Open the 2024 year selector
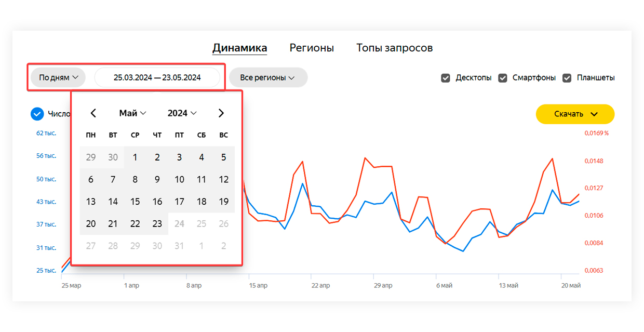 coord(182,113)
